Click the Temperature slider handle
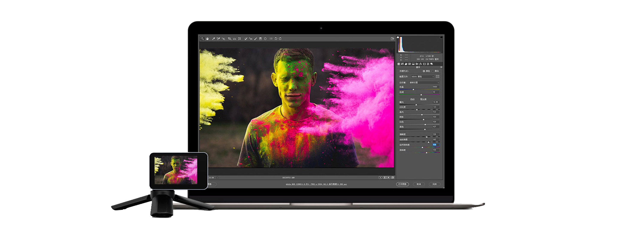The height and width of the screenshot is (228, 644). click(413, 90)
